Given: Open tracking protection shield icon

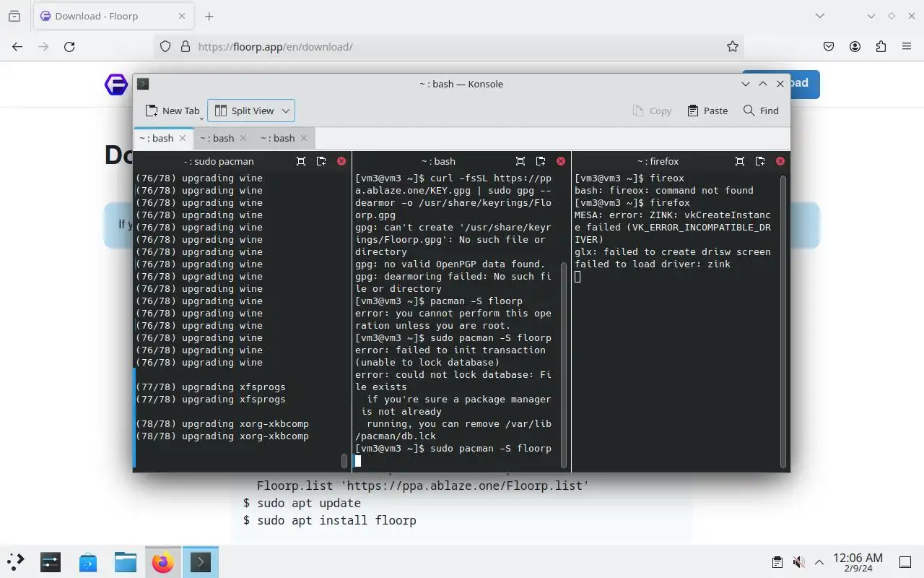Looking at the screenshot, I should coord(165,46).
